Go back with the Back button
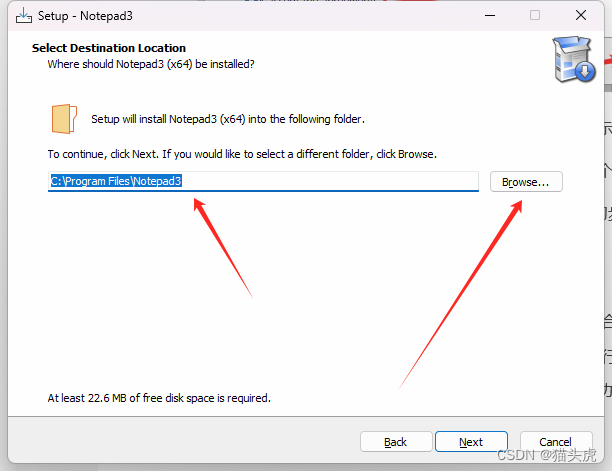Viewport: 612px width, 471px height. [x=396, y=442]
